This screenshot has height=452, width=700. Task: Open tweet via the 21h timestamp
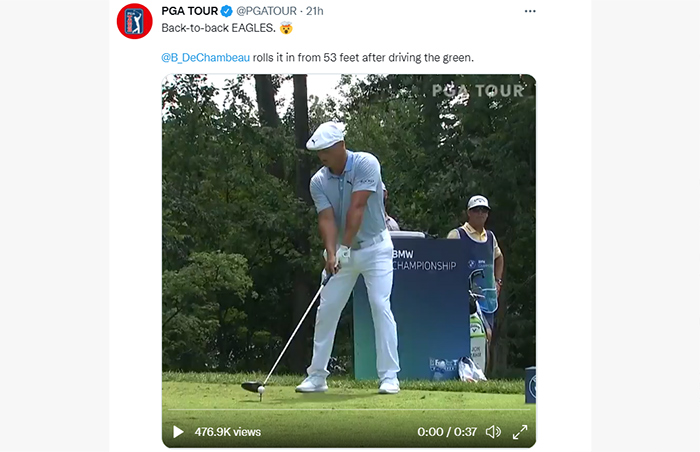pos(315,11)
